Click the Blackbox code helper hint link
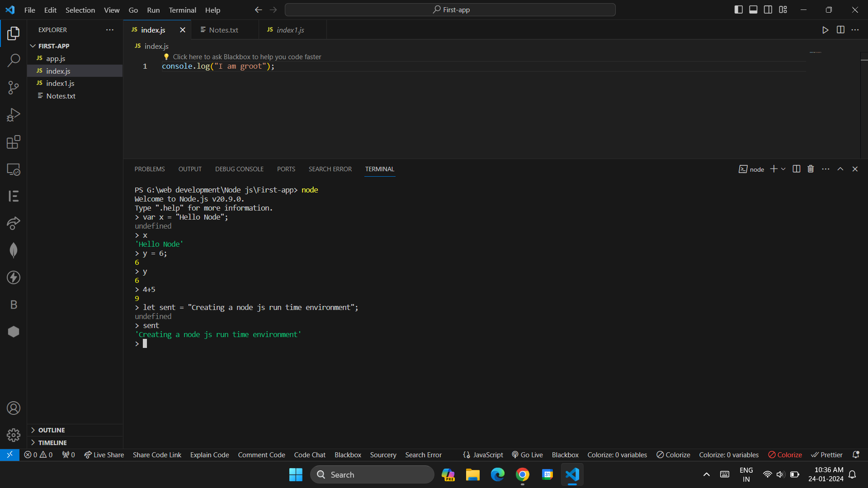Screen dimensions: 868x488 coord(247,57)
